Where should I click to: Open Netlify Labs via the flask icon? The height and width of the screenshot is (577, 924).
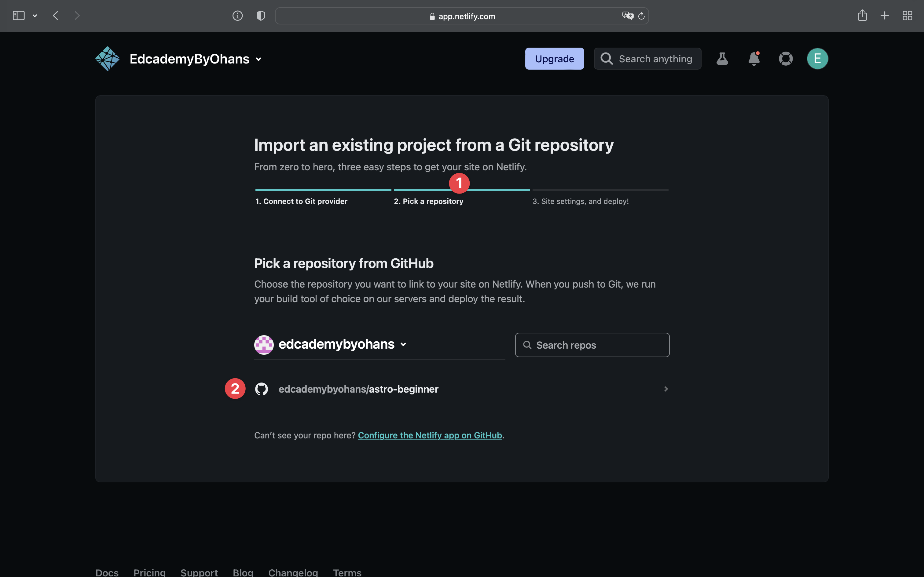[722, 58]
